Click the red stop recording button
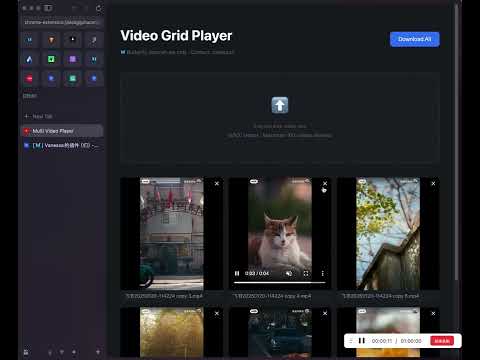 [x=442, y=341]
